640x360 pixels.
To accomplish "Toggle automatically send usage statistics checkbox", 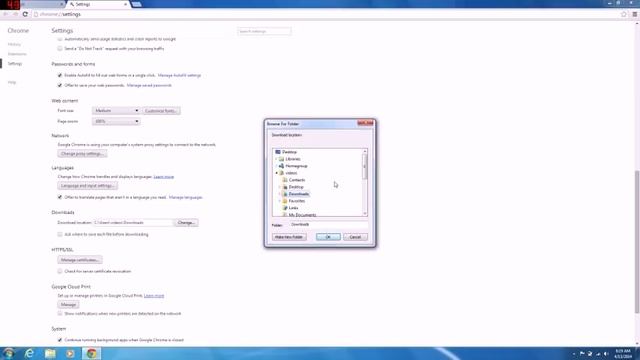I will click(60, 39).
